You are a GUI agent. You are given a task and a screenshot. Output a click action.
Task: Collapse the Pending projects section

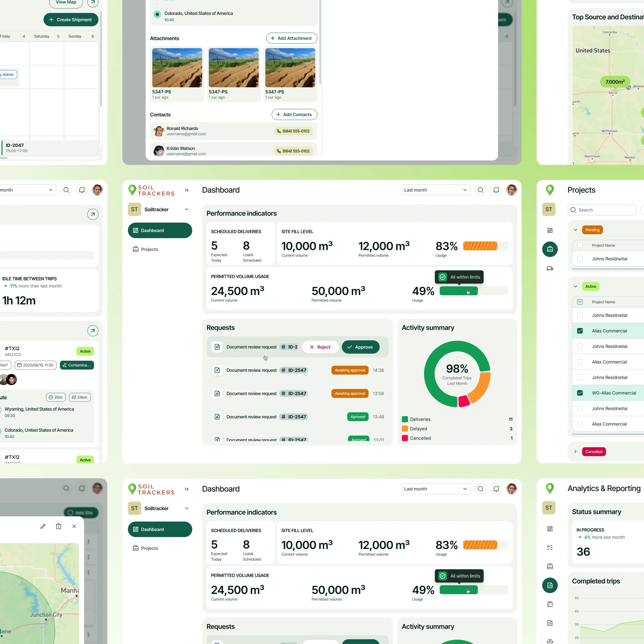pyautogui.click(x=575, y=230)
